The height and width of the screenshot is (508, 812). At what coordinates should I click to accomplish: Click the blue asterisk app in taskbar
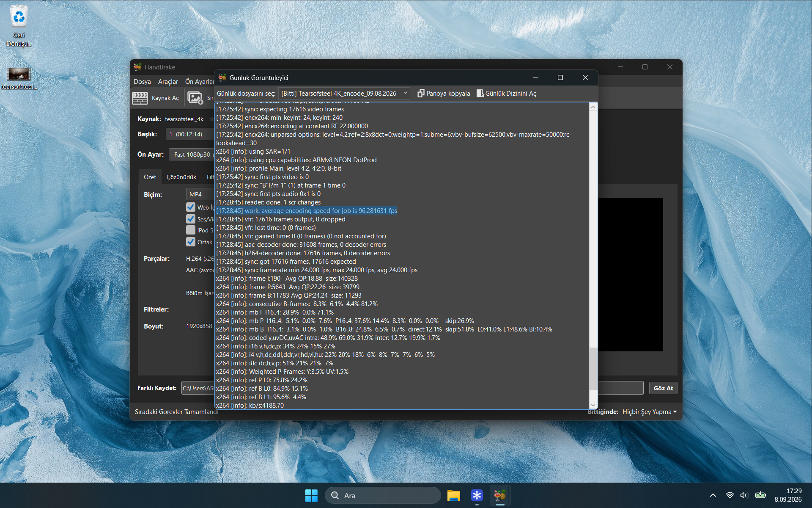click(477, 495)
